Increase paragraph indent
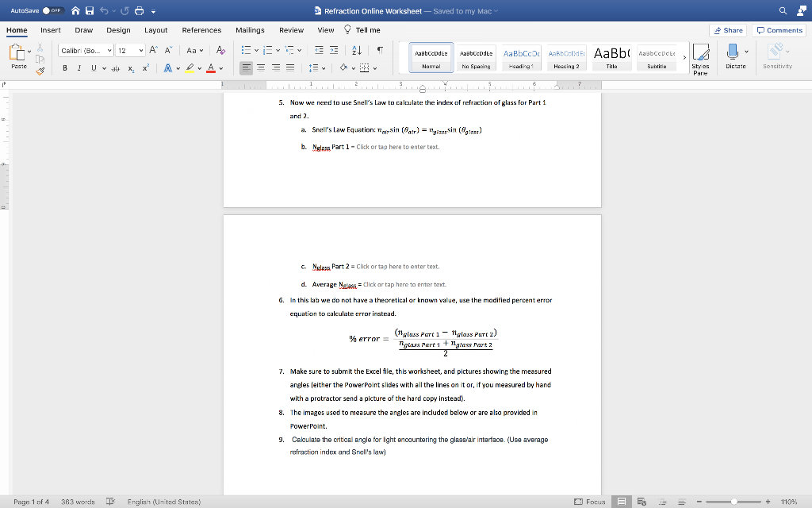 (x=334, y=50)
